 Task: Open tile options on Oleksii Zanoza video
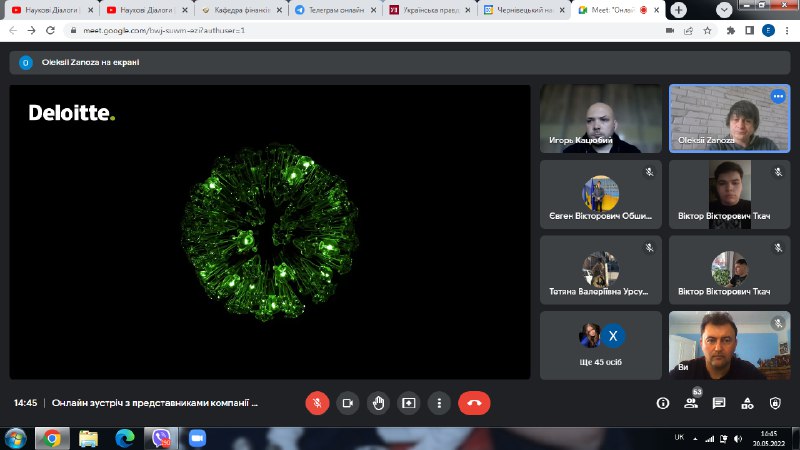click(778, 96)
